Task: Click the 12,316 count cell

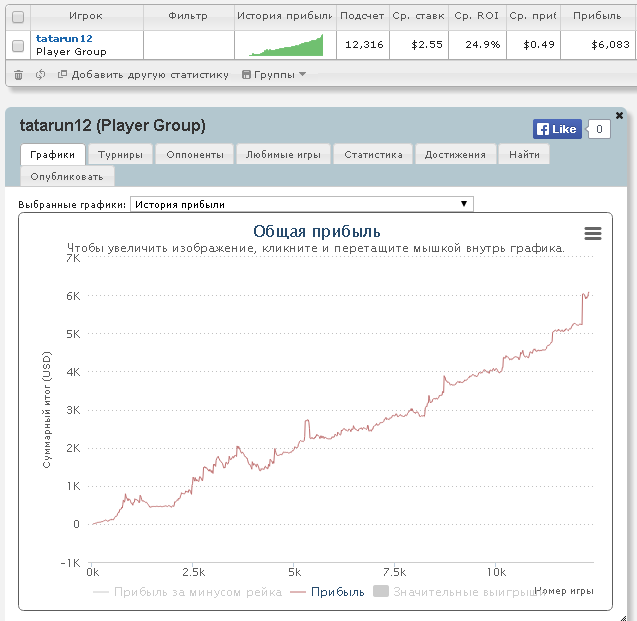Action: (364, 45)
